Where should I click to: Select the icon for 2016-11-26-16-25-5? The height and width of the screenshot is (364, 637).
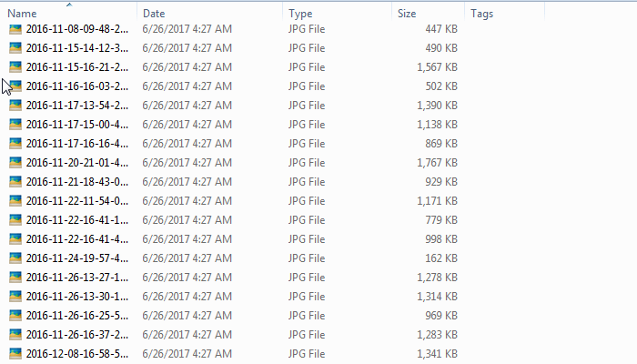tap(15, 316)
